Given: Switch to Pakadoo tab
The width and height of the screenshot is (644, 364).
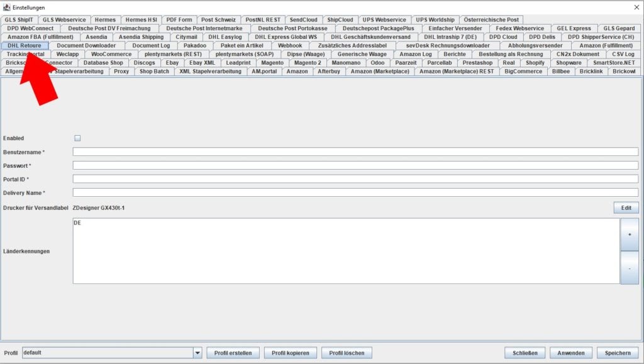Looking at the screenshot, I should click(195, 45).
